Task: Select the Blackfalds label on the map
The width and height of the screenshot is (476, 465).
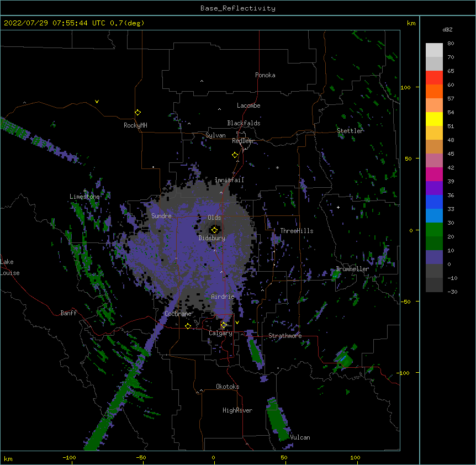Action: point(244,123)
